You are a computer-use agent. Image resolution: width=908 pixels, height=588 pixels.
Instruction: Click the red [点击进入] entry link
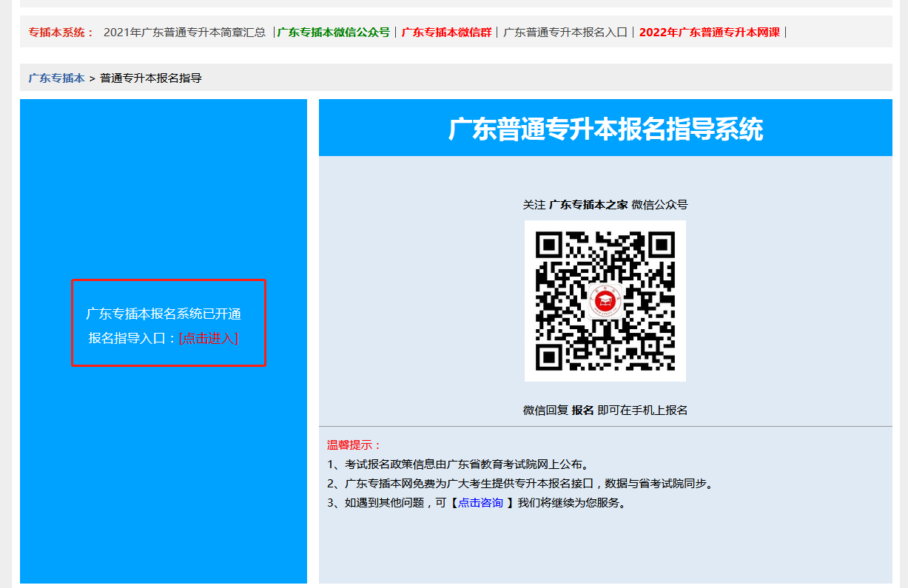209,338
